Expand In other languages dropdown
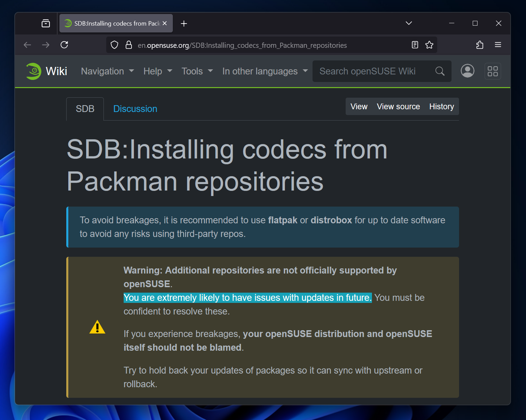Screen dimensions: 526x420 [265, 71]
